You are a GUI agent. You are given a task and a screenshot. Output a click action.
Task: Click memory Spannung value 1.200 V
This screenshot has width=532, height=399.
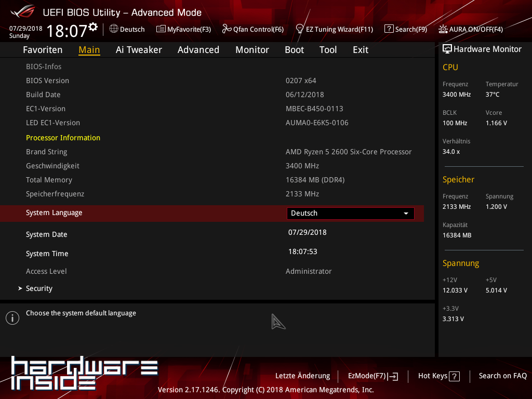(496, 207)
